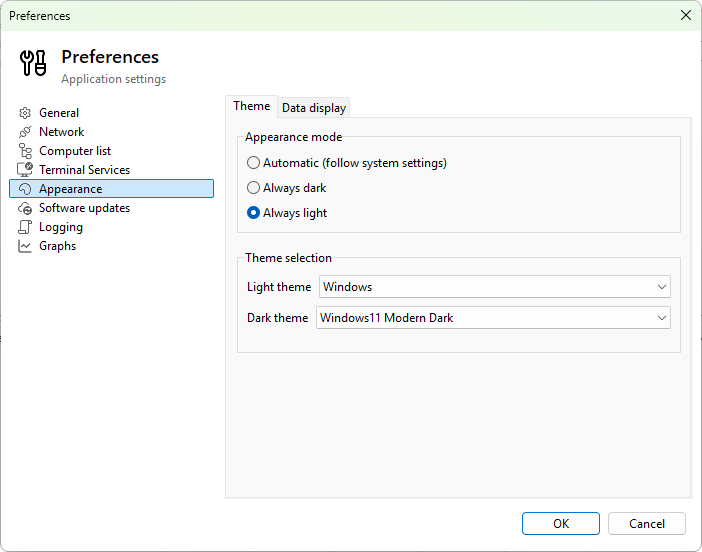Click the Appearance palette icon
This screenshot has width=702, height=552.
(25, 189)
